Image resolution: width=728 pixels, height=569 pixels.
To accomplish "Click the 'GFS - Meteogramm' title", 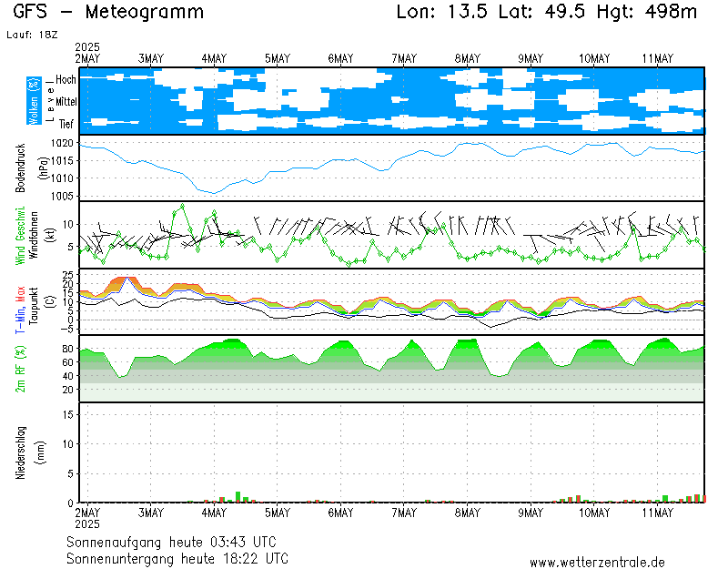I will coord(108,12).
